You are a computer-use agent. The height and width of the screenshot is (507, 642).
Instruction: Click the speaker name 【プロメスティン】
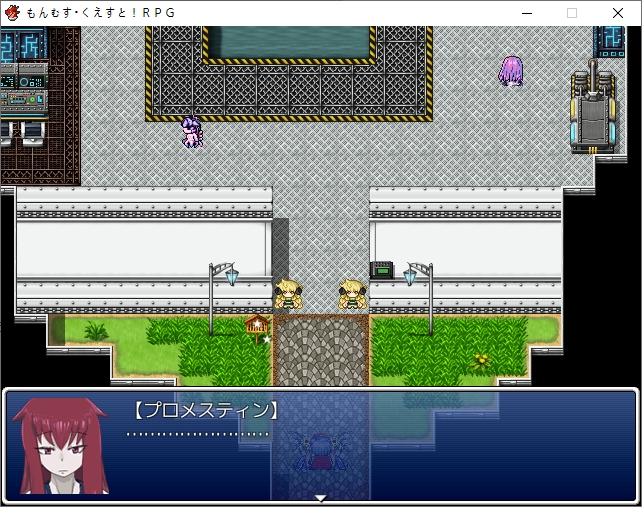(206, 410)
